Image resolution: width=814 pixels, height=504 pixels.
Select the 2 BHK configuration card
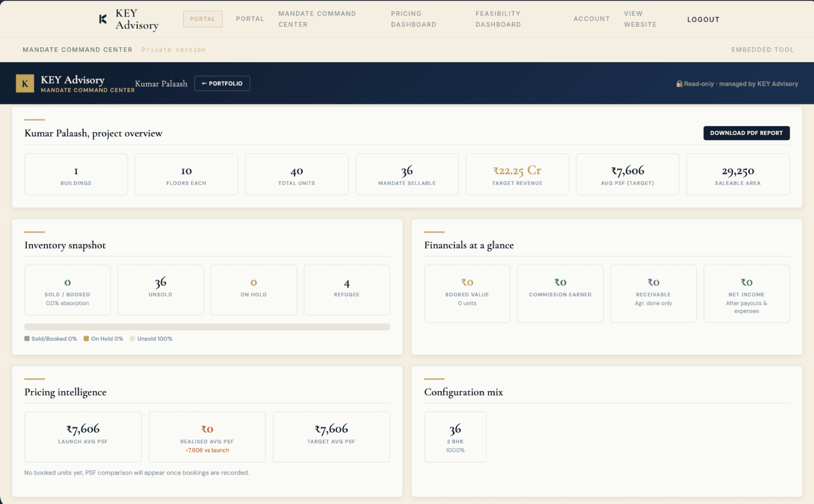click(x=455, y=437)
